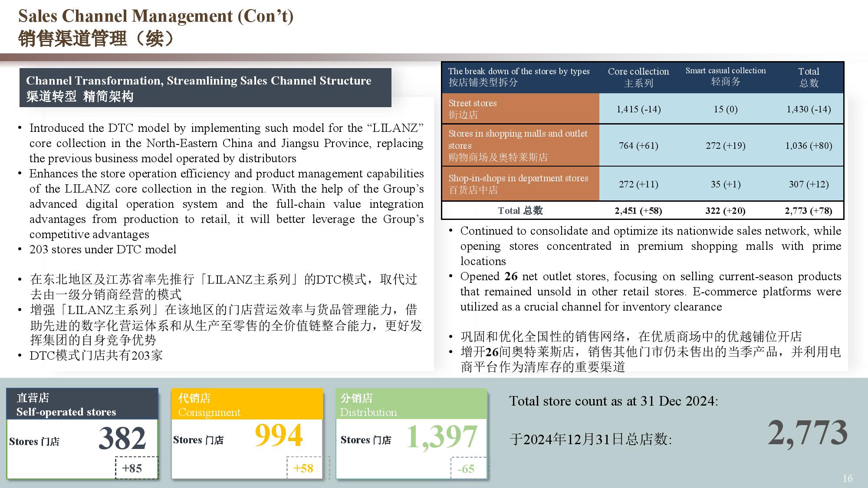Click the 203 stores under DTC model bullet
This screenshot has height=488, width=868.
pos(103,249)
